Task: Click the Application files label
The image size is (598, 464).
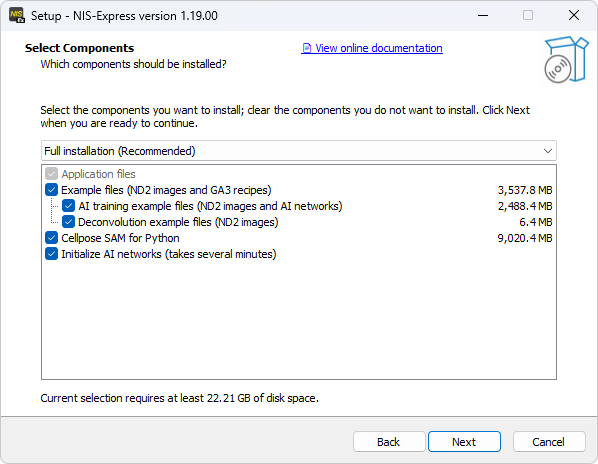Action: 98,174
